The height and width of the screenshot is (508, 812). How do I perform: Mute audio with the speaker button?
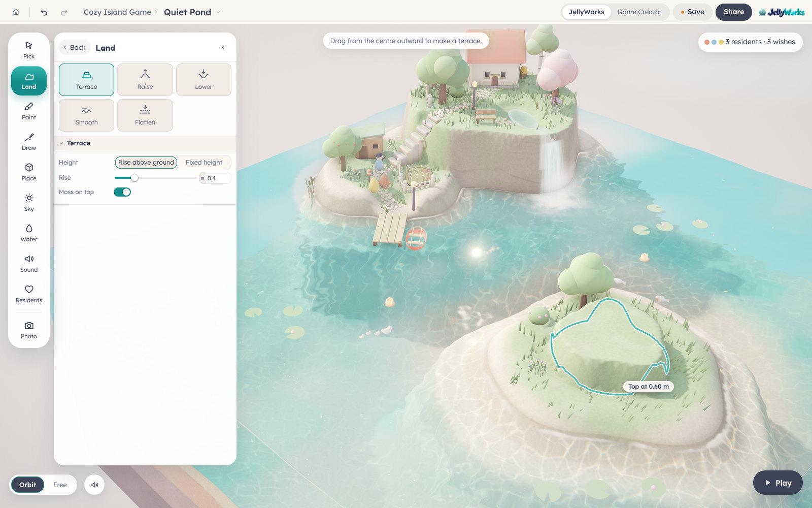pyautogui.click(x=94, y=485)
